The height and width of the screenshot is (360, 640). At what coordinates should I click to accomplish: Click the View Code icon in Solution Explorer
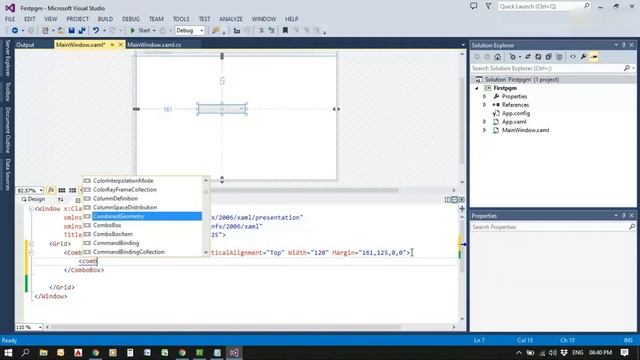pos(573,57)
